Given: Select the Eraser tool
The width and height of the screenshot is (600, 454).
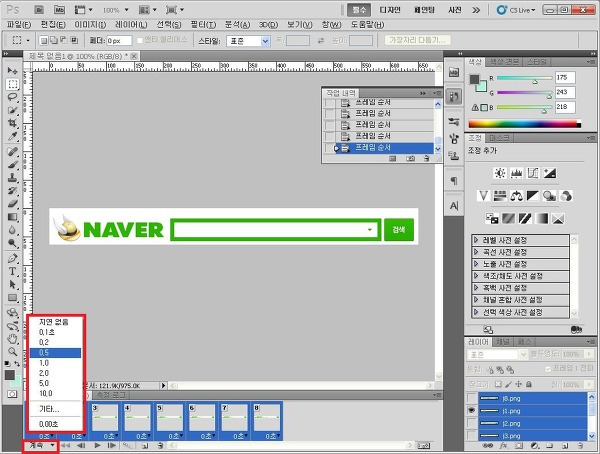Looking at the screenshot, I should coord(12,204).
